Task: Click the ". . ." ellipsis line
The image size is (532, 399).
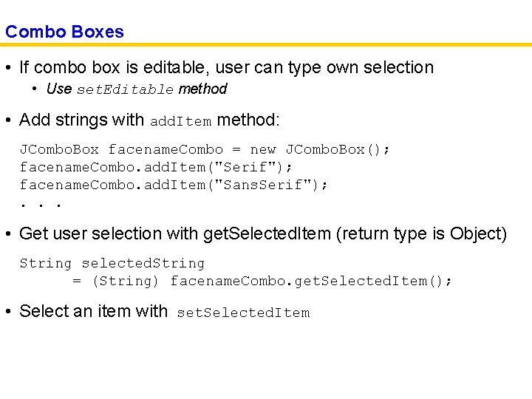Action: coord(41,202)
